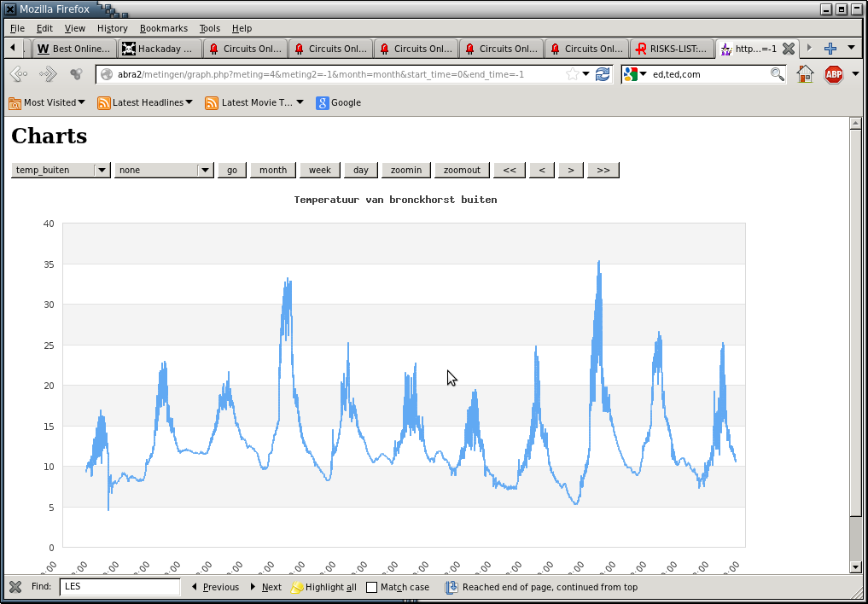Open the Bookmarks menu
Viewport: 868px width, 604px height.
(x=164, y=28)
